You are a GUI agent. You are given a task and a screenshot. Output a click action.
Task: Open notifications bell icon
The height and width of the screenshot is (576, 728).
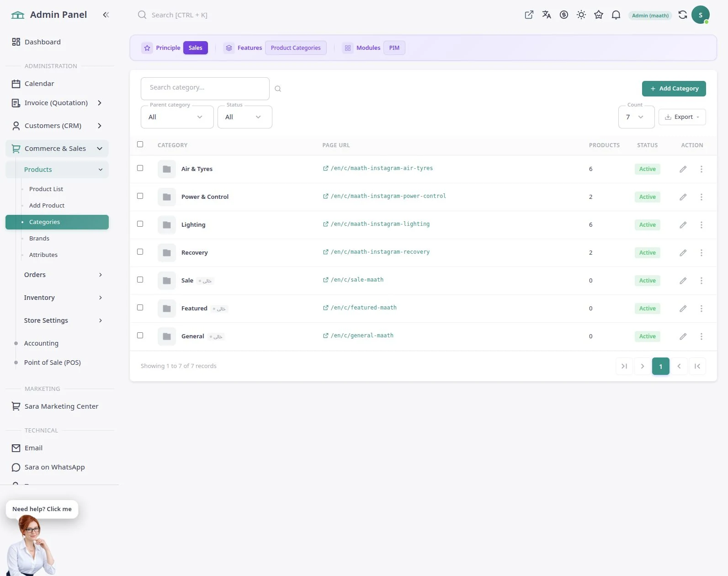pos(616,15)
